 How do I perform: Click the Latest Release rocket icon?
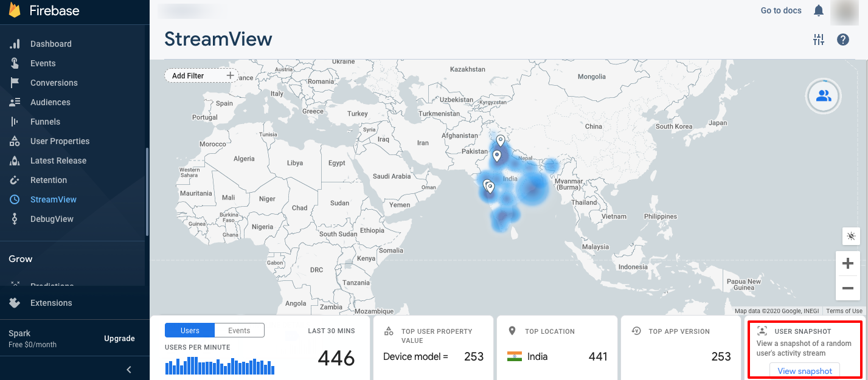pos(15,161)
